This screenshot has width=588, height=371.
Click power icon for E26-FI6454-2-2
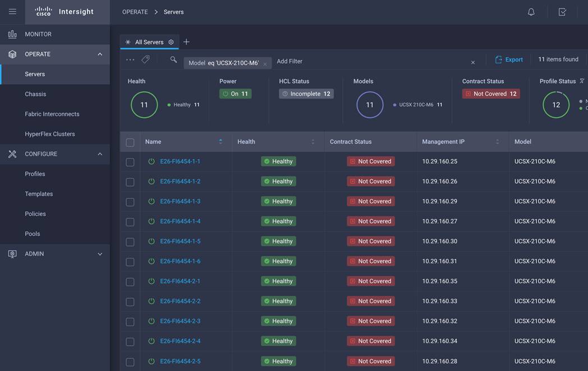(151, 301)
